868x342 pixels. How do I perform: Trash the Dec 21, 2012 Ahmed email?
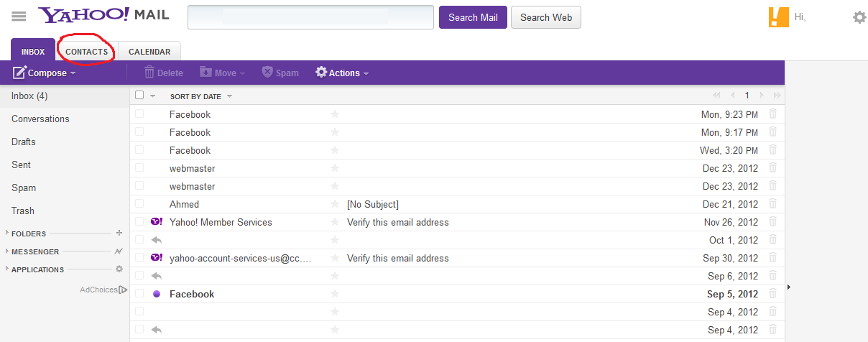[772, 203]
